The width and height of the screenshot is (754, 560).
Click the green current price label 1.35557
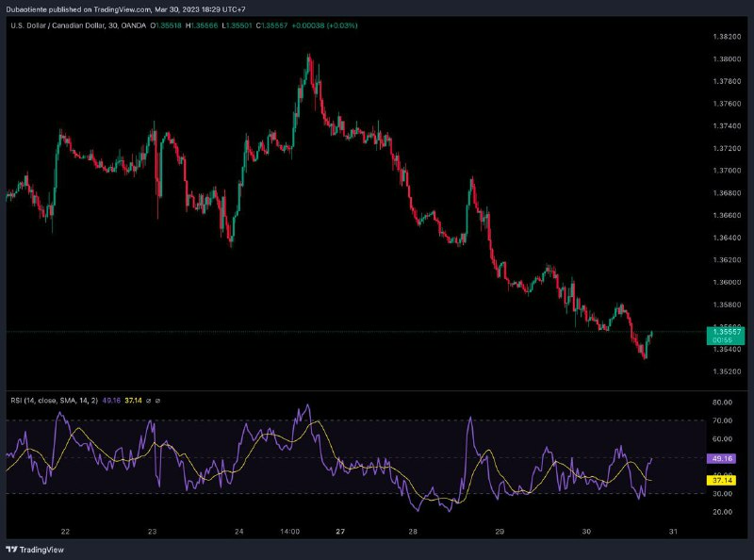724,332
